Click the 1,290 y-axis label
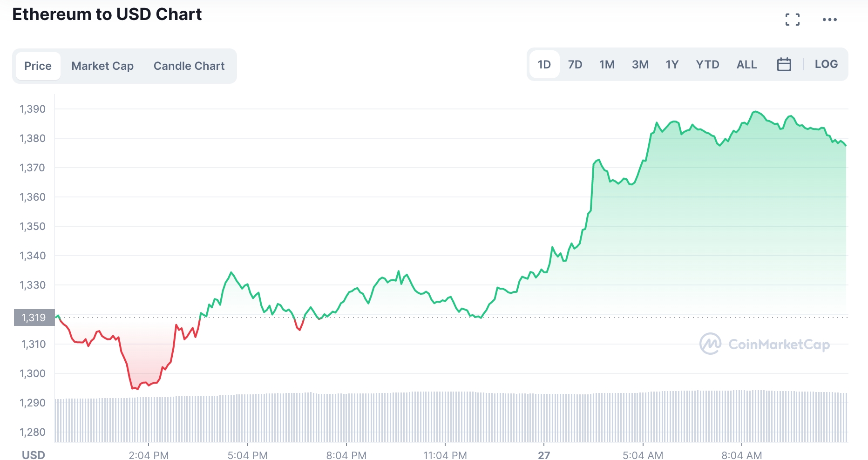This screenshot has width=868, height=460. click(33, 403)
